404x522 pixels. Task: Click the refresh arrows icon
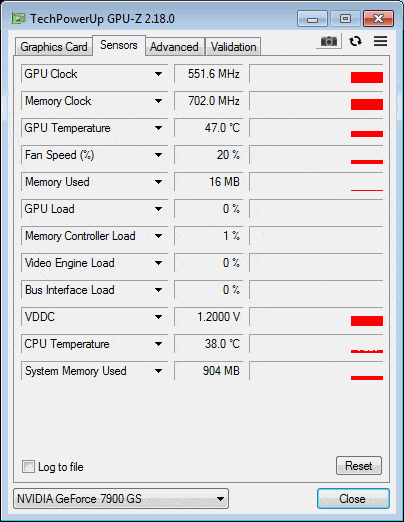point(355,41)
